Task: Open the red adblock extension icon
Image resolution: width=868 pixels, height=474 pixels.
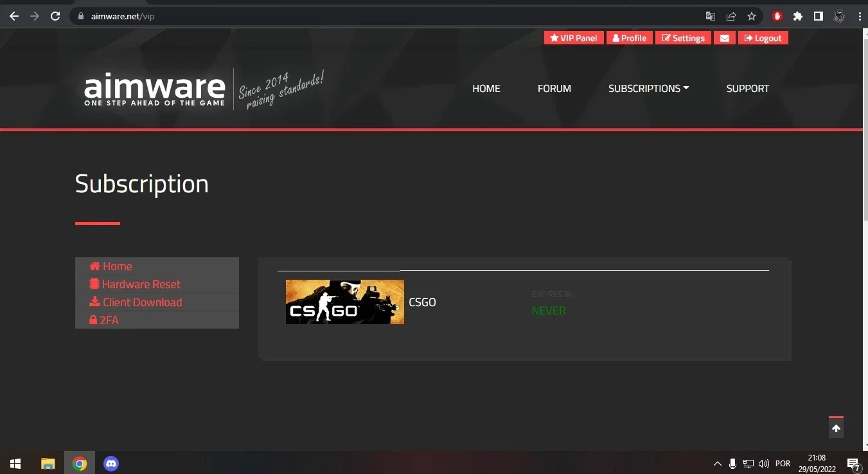Action: (x=777, y=16)
